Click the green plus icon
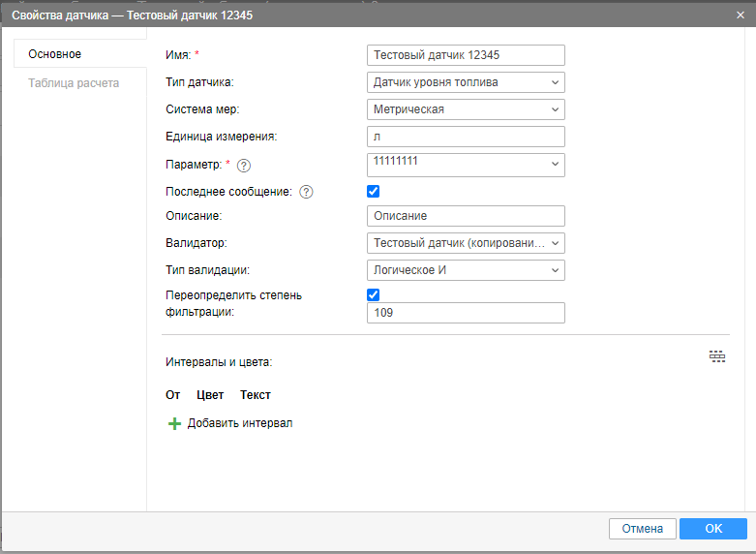 [x=174, y=423]
